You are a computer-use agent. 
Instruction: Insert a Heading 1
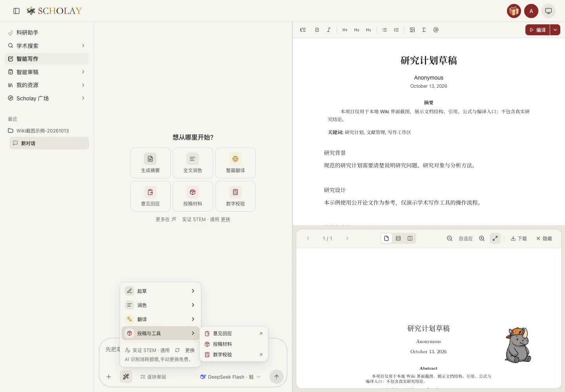click(345, 30)
